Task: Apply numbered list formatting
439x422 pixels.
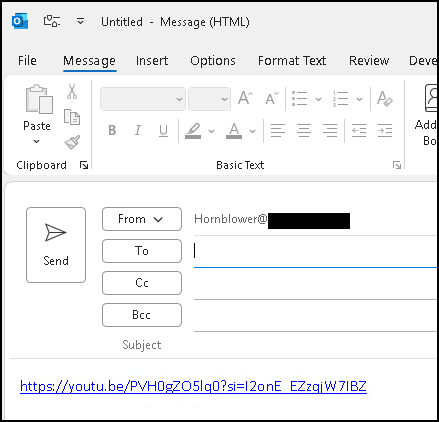Action: click(x=340, y=99)
